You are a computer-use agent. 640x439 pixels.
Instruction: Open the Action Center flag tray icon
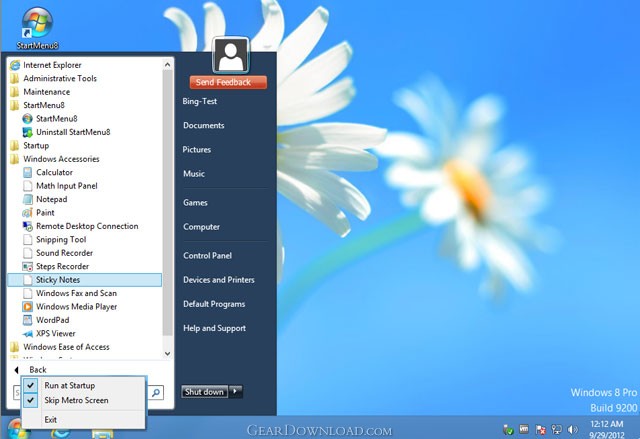click(x=540, y=430)
